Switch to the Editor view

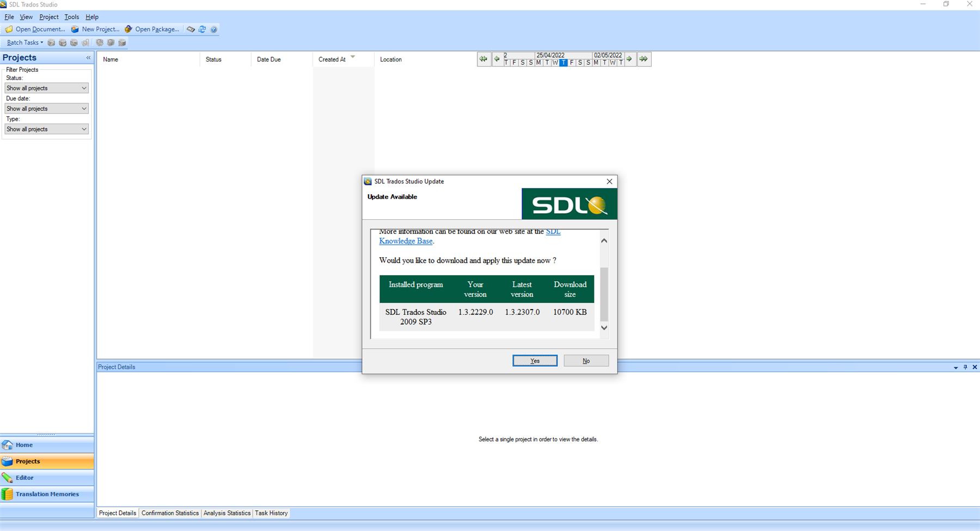[24, 478]
